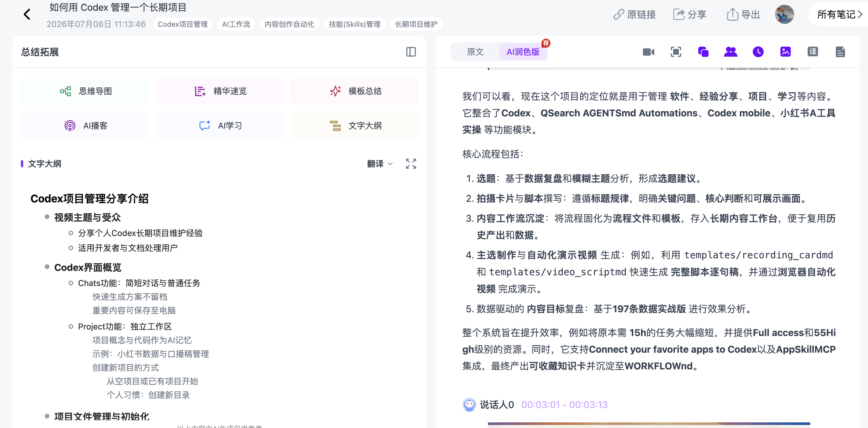Select the 技能(Skills)管理 tag
This screenshot has width=868, height=428.
point(354,24)
